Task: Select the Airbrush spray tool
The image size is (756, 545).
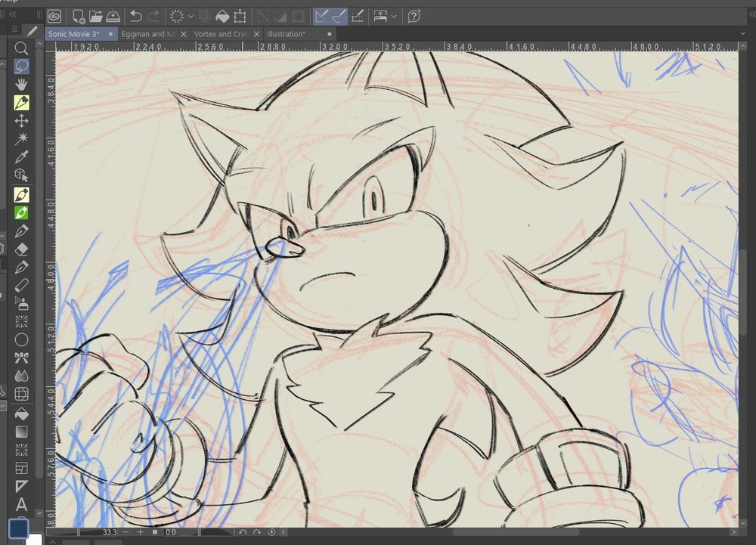Action: click(x=21, y=304)
